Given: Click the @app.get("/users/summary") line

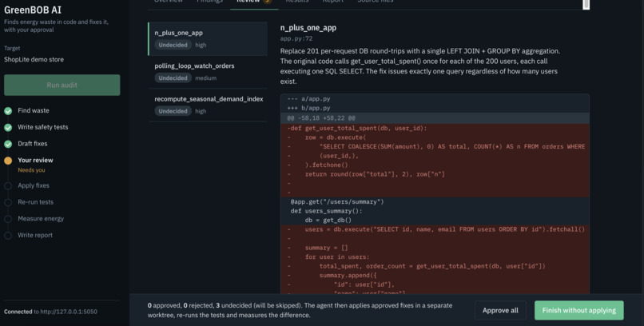Looking at the screenshot, I should pos(435,201).
